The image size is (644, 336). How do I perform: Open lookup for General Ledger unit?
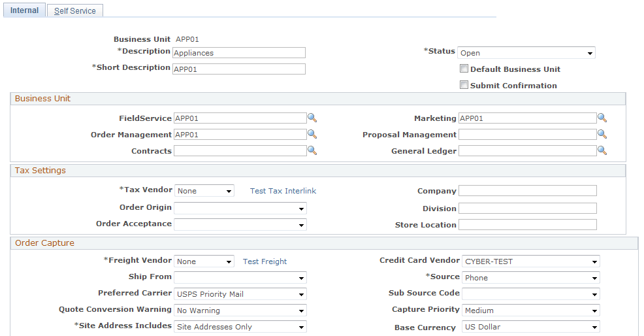602,150
